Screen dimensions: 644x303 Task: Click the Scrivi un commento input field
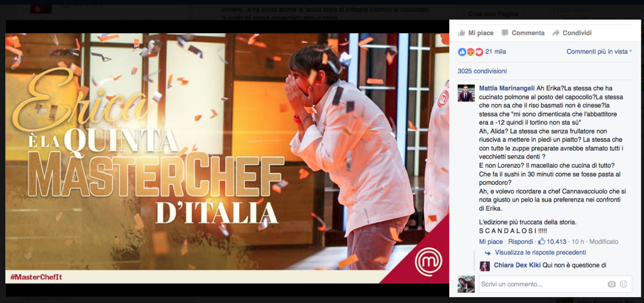pyautogui.click(x=555, y=284)
